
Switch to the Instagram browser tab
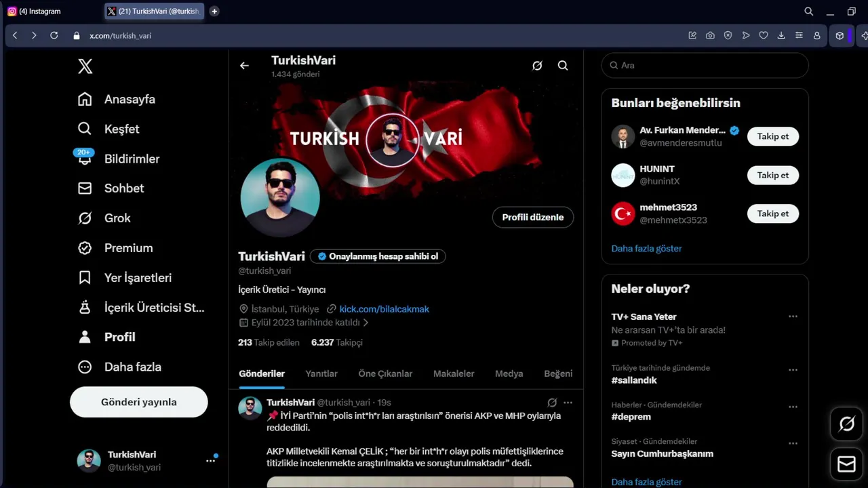pos(52,12)
